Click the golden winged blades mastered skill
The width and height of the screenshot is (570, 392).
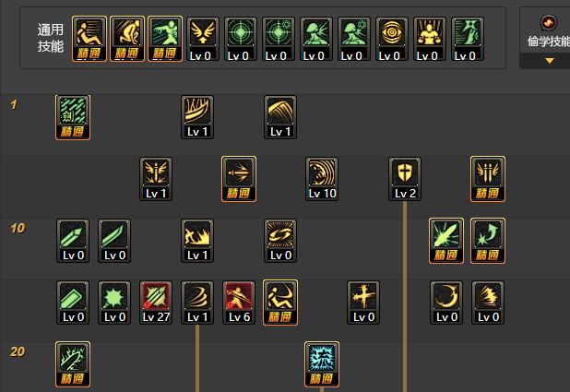488,179
